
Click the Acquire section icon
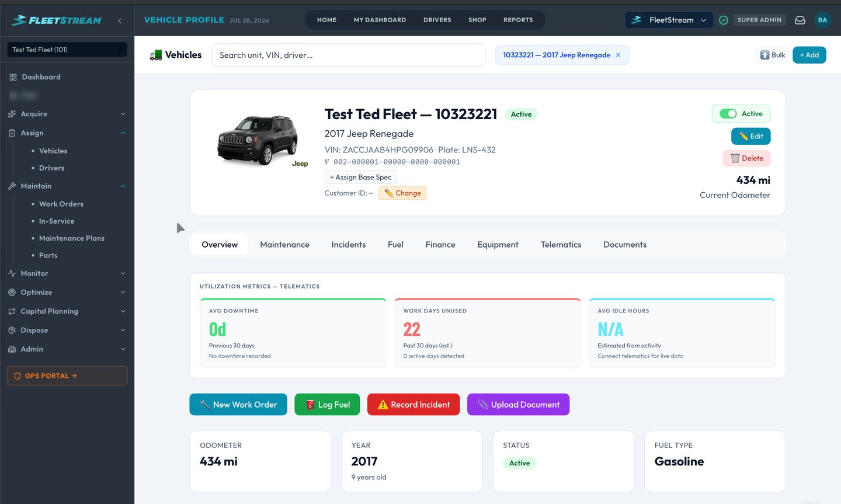[x=12, y=114]
